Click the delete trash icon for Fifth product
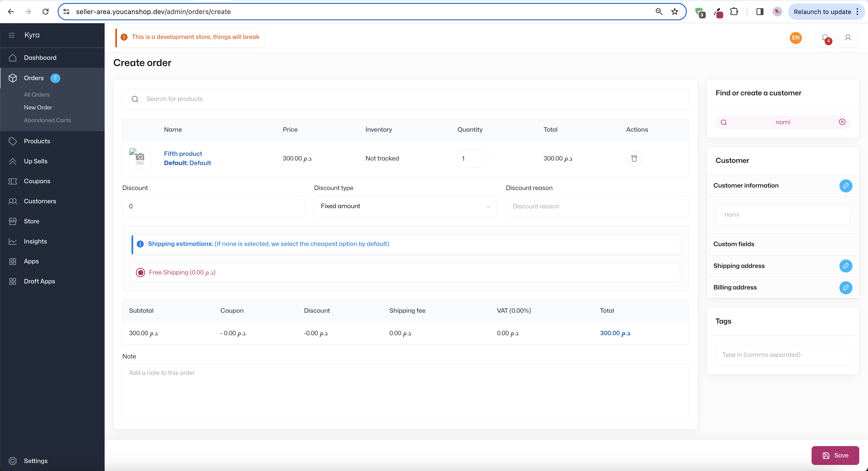Viewport: 868px width, 471px height. (x=635, y=158)
